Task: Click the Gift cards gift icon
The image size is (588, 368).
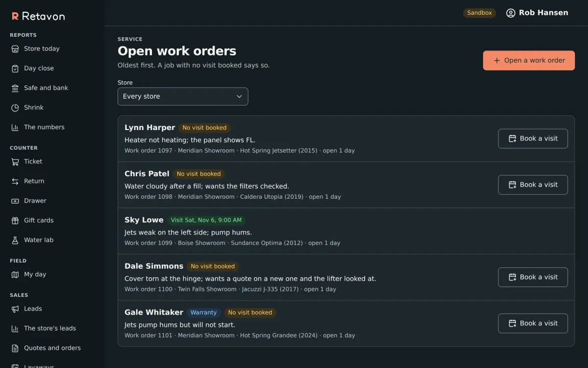Action: click(15, 220)
